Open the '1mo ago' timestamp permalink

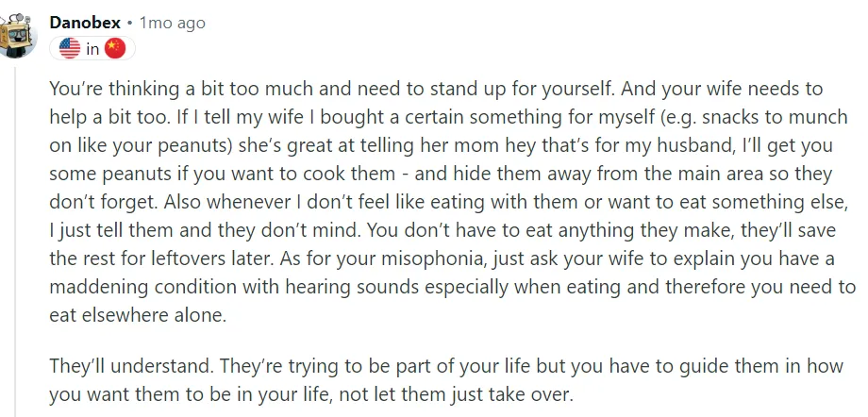172,24
